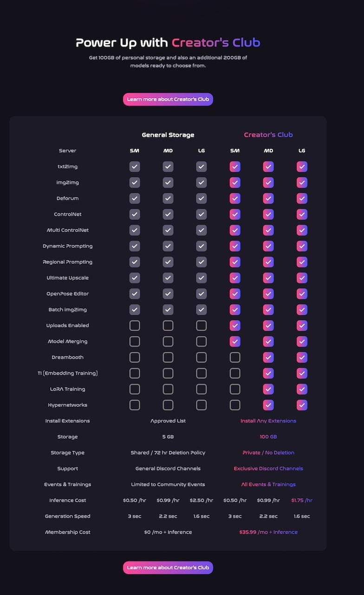This screenshot has width=364, height=595.
Task: Click the Creator's Club column heading
Action: [x=268, y=135]
